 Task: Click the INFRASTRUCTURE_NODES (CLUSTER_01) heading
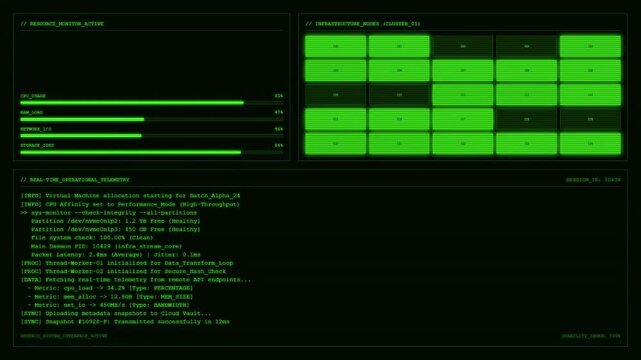pos(363,24)
